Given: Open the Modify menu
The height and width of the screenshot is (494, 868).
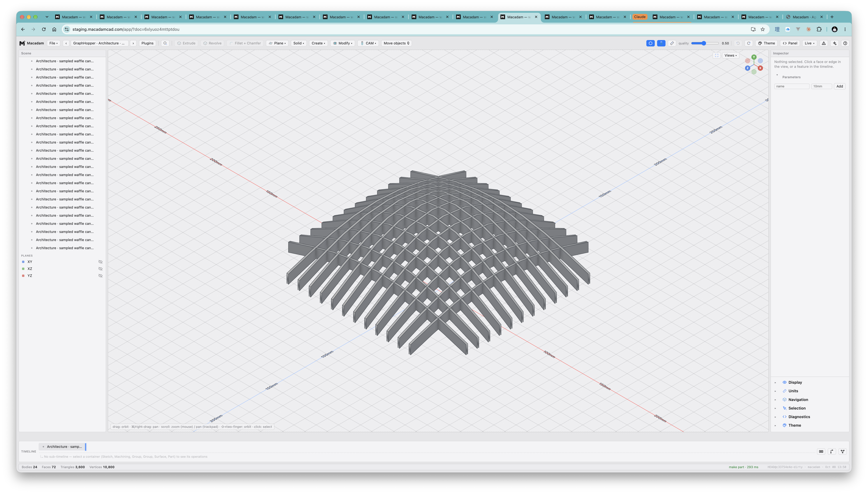Looking at the screenshot, I should 343,43.
